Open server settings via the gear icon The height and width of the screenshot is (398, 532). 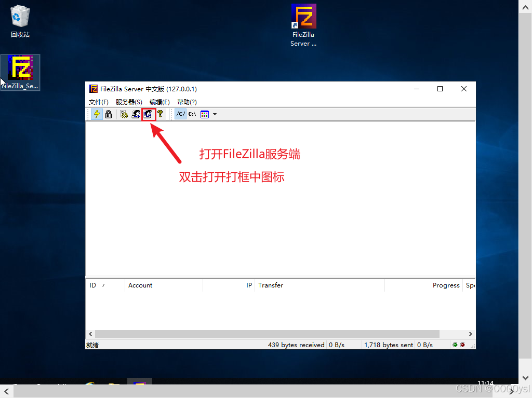coord(124,114)
